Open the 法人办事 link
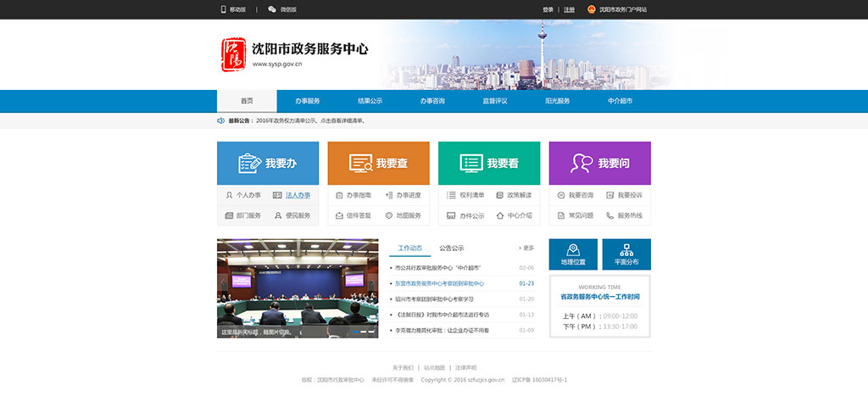This screenshot has width=868, height=396. 298,195
